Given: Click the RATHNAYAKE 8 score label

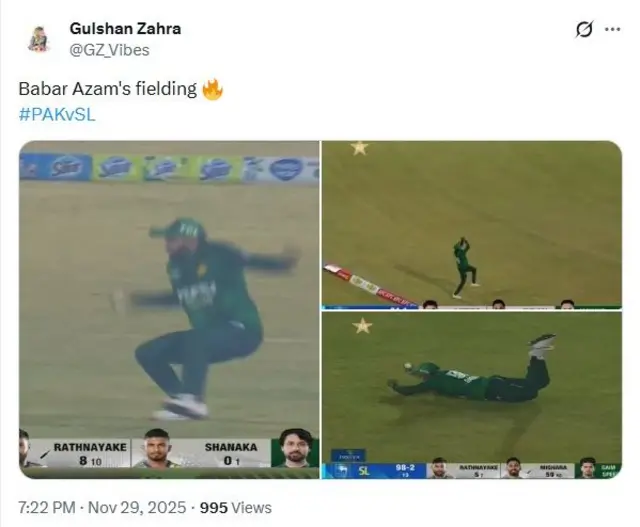Looking at the screenshot, I should pyautogui.click(x=90, y=454).
